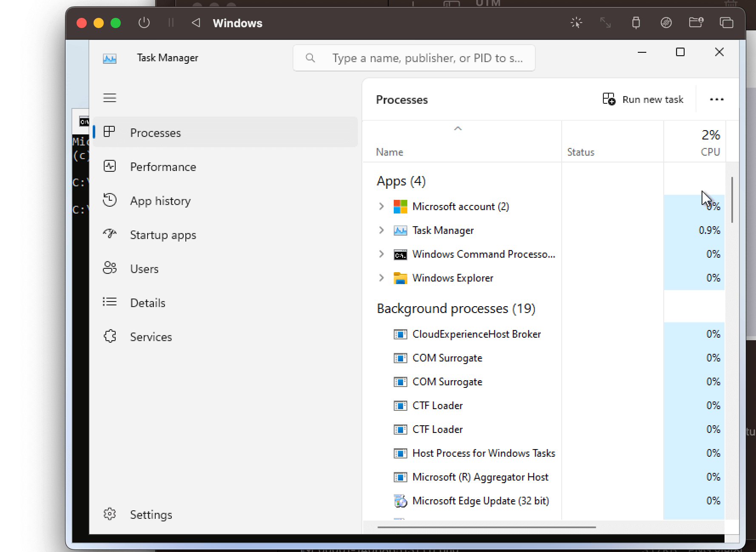This screenshot has width=756, height=552.
Task: Click the UTM resize display icon
Action: (x=605, y=23)
